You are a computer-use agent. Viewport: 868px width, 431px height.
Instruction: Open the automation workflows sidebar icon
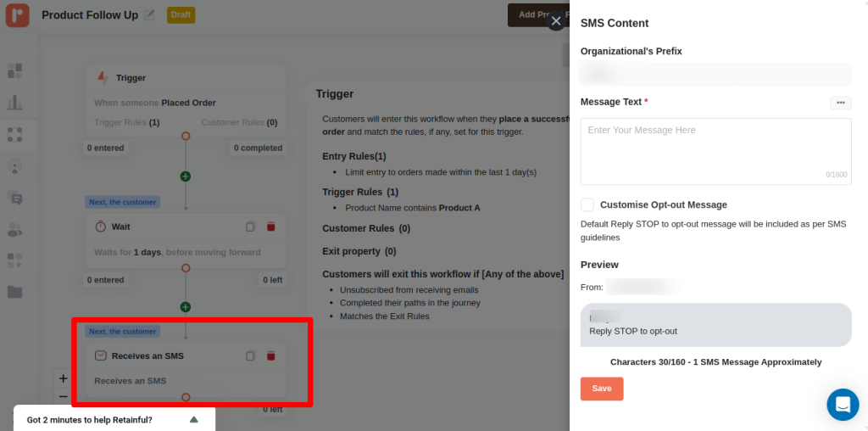coord(14,134)
